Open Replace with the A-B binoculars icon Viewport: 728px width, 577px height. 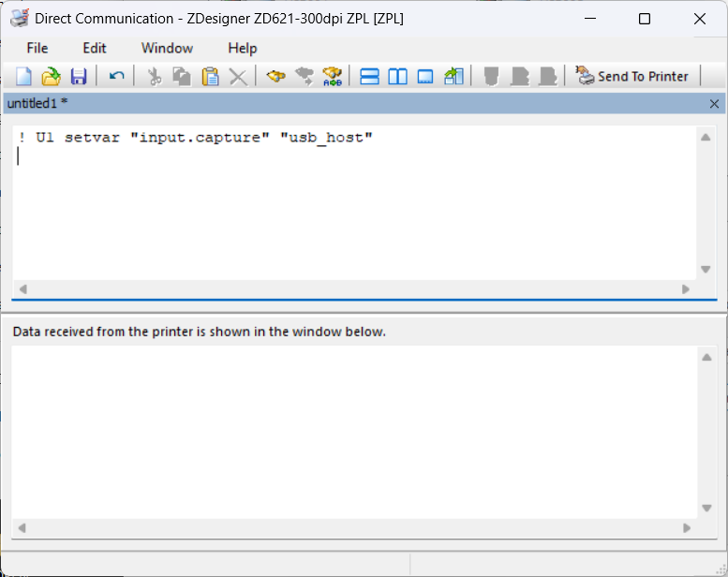tap(333, 76)
